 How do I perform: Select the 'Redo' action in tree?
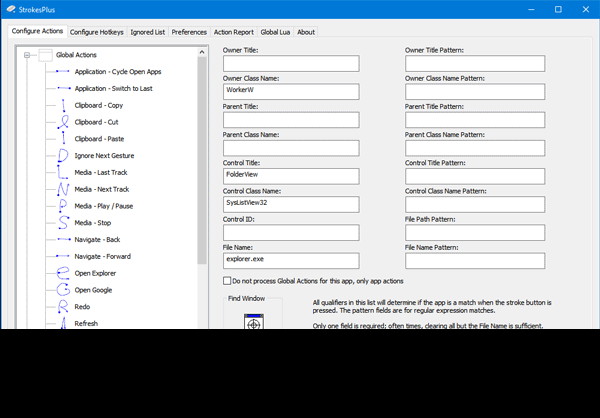(x=82, y=307)
